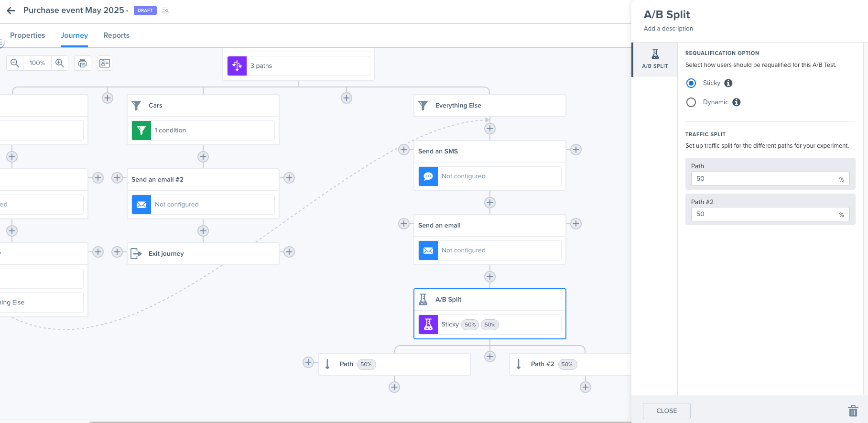Add step below the Path 50% branch
This screenshot has height=423, width=868.
(x=394, y=387)
